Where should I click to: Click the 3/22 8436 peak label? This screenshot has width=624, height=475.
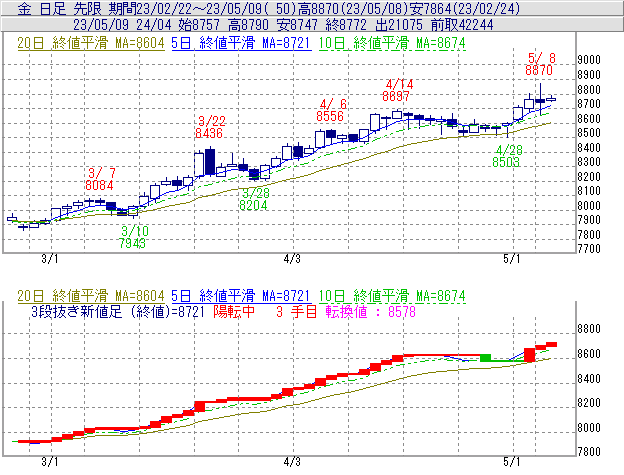210,127
